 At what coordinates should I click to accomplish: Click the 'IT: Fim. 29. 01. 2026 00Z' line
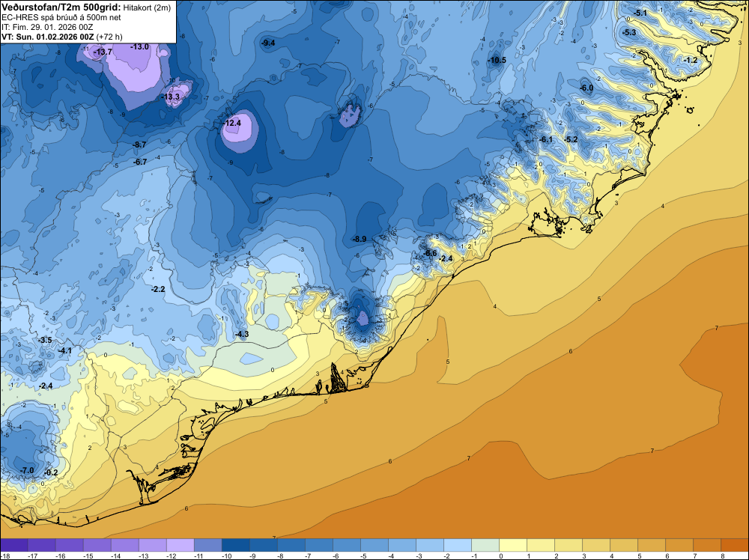coord(47,27)
